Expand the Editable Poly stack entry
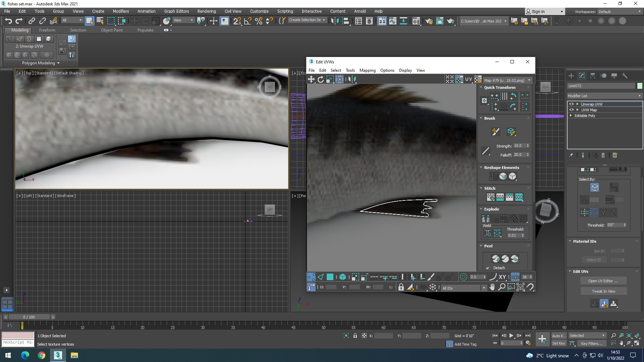The width and height of the screenshot is (644, 362). pyautogui.click(x=571, y=116)
